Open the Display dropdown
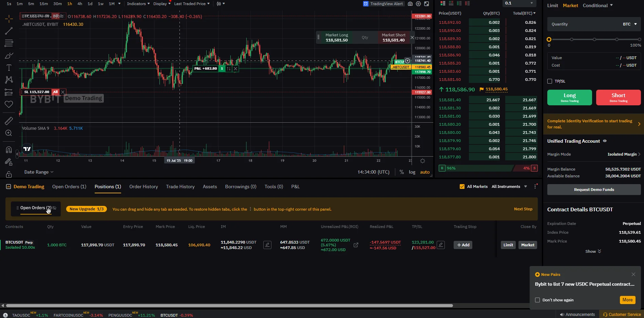The height and width of the screenshot is (318, 644). pyautogui.click(x=162, y=4)
